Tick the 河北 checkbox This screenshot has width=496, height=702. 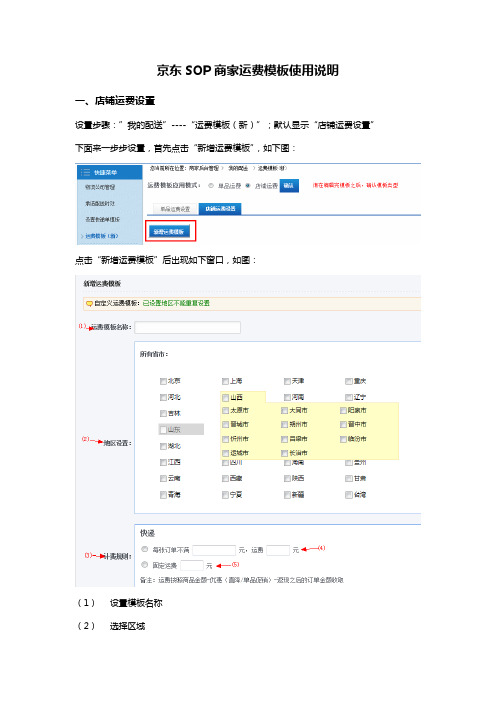163,398
